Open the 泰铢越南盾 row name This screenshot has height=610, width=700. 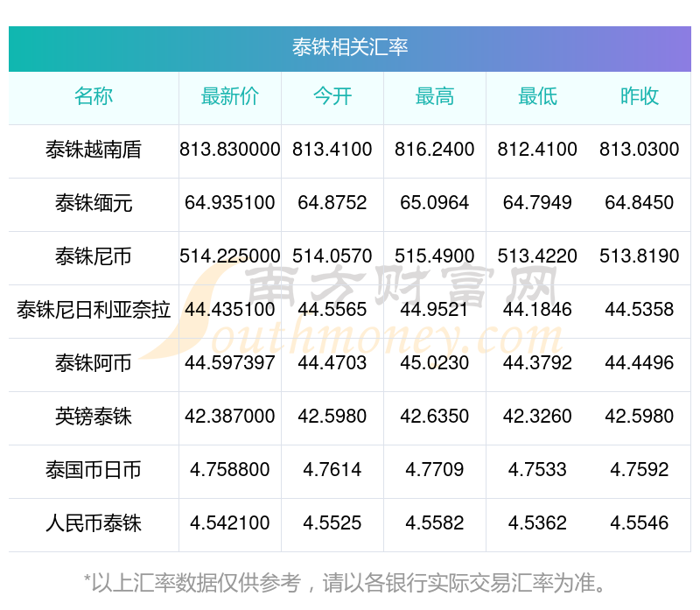[94, 150]
